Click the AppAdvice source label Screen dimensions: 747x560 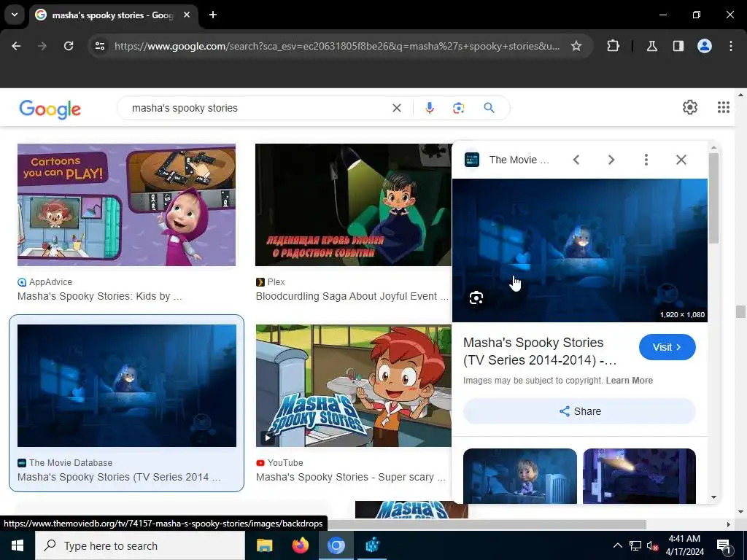(44, 282)
